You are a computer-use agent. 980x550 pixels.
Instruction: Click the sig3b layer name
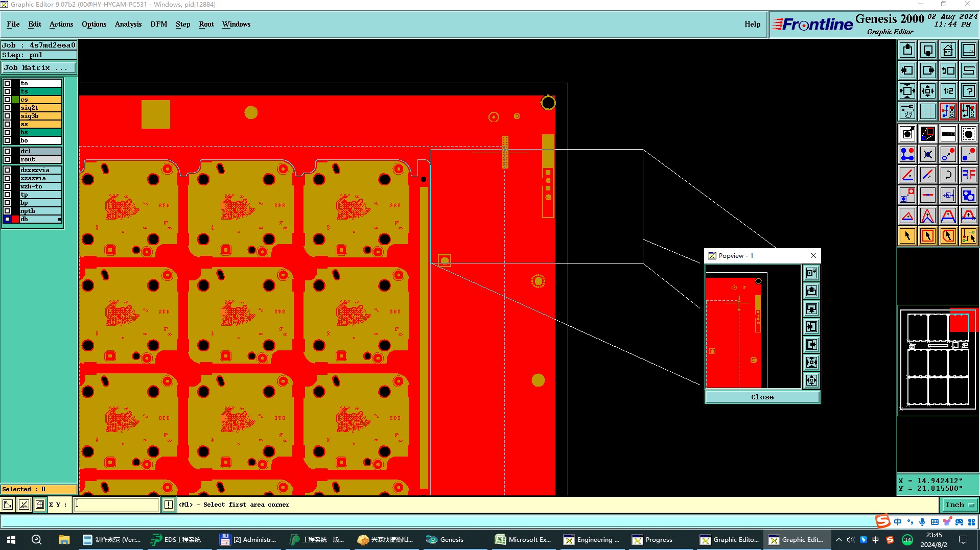(40, 116)
